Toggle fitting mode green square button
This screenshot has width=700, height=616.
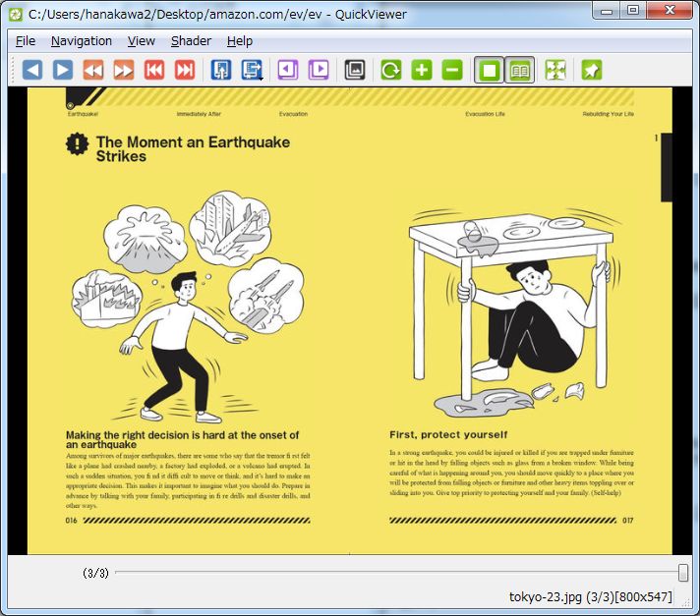489,70
